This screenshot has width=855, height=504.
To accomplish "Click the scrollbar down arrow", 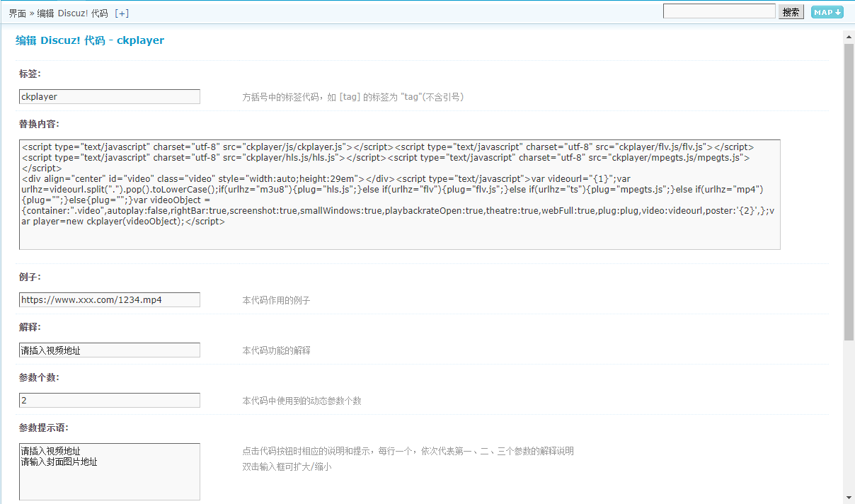I will tap(849, 497).
